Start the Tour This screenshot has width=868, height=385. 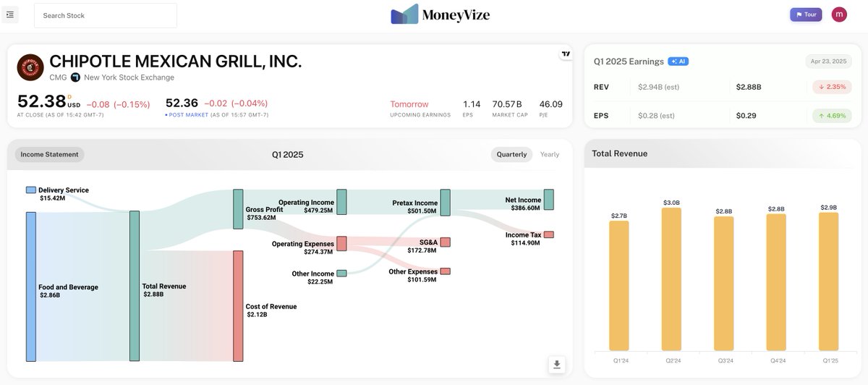click(x=806, y=14)
